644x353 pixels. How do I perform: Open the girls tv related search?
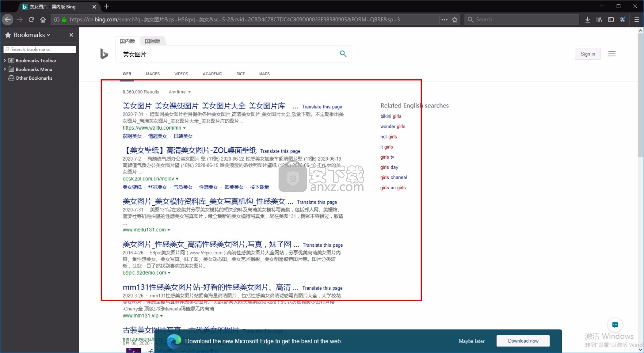pyautogui.click(x=387, y=157)
